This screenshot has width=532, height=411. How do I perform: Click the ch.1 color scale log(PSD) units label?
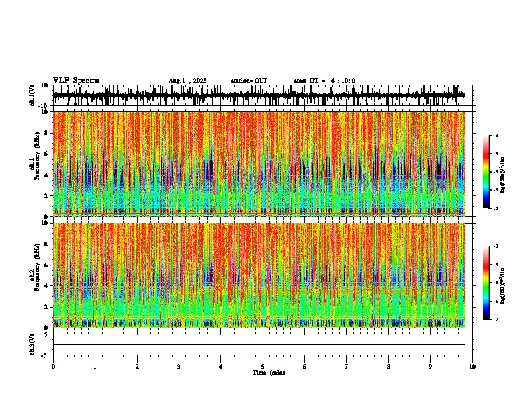pos(503,175)
